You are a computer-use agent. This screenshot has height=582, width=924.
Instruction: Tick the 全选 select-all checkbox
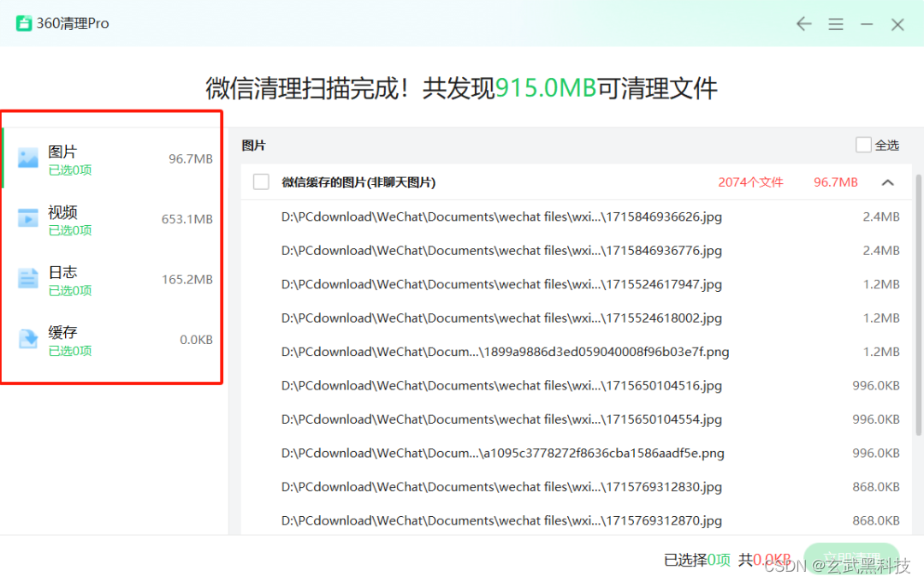pos(863,145)
